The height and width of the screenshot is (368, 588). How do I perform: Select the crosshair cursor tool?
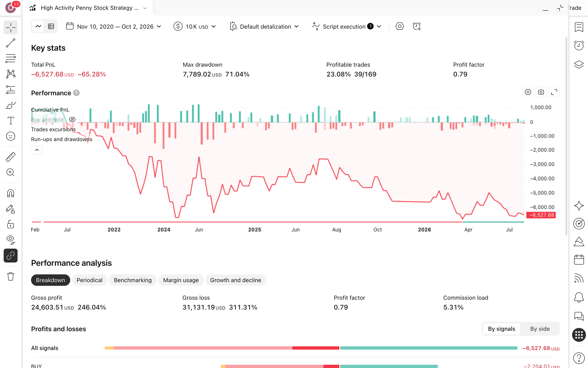point(11,27)
